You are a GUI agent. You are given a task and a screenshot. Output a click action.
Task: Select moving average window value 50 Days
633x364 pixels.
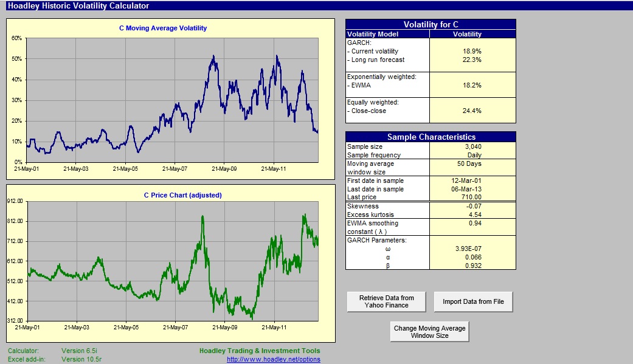click(x=469, y=163)
